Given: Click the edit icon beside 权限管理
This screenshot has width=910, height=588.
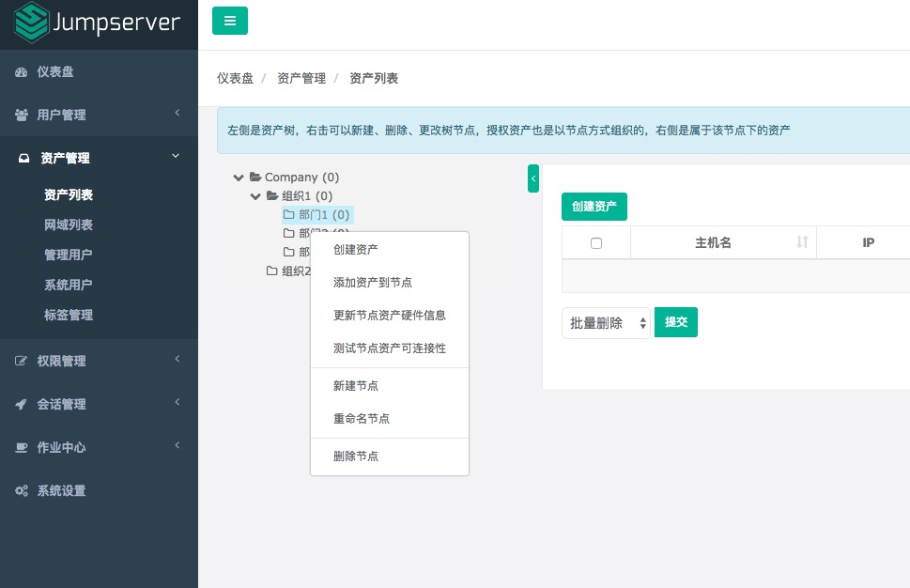Looking at the screenshot, I should 22,362.
